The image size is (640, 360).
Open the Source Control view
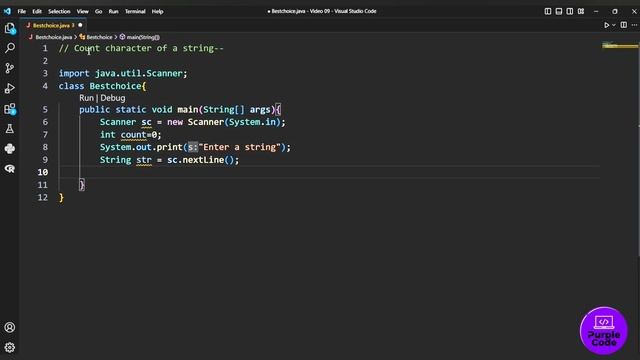click(10, 68)
